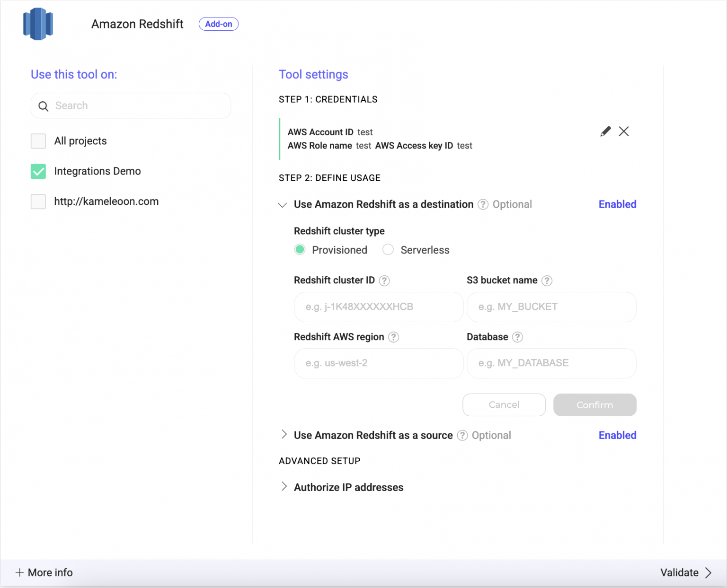The width and height of the screenshot is (727, 588).
Task: Click the Cancel button
Action: (x=504, y=405)
